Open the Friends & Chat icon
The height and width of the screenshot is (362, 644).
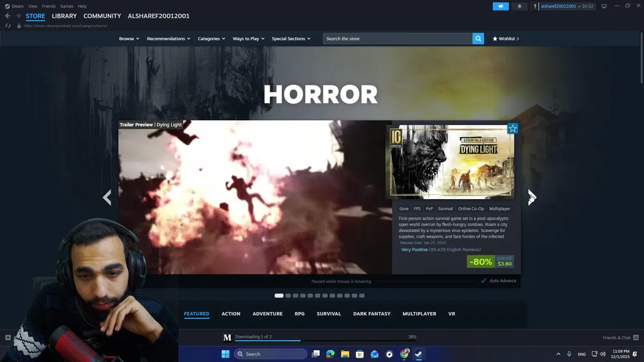click(636, 337)
